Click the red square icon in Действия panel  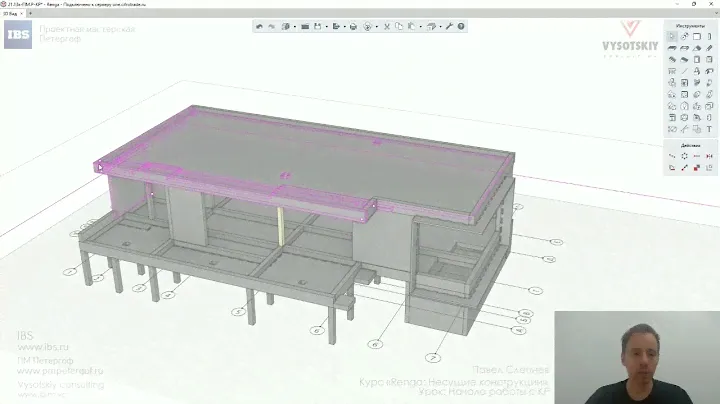pyautogui.click(x=697, y=168)
